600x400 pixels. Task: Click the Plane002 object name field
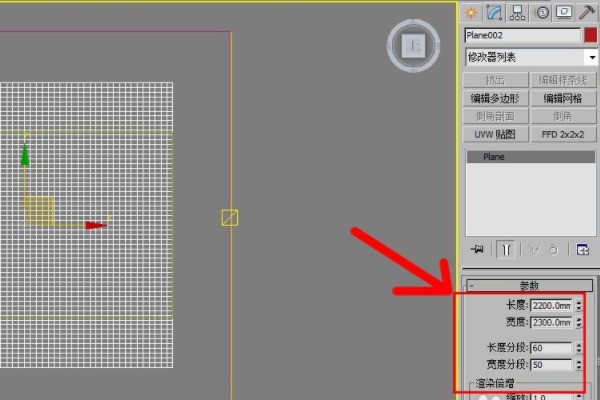point(522,35)
